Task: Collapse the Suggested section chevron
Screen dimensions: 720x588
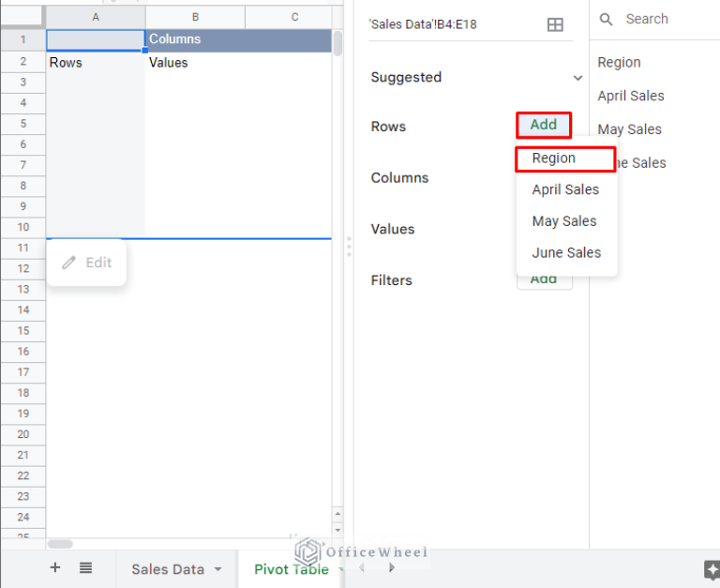Action: pyautogui.click(x=577, y=78)
